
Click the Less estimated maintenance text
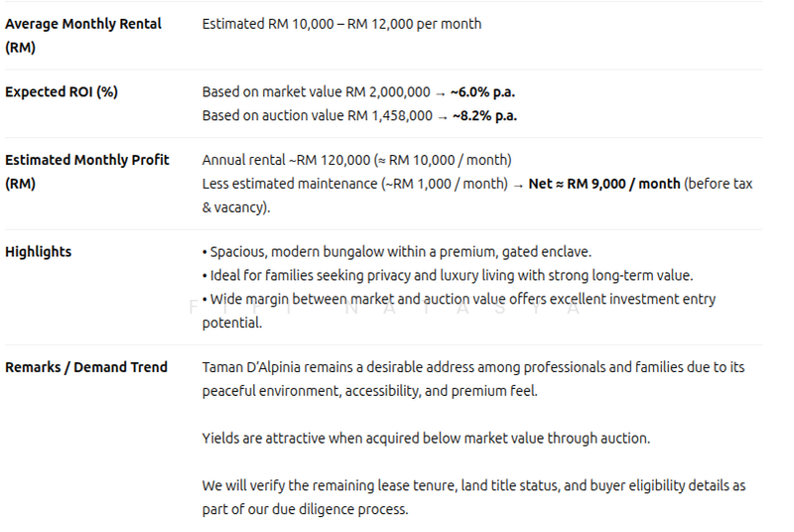coord(357,184)
